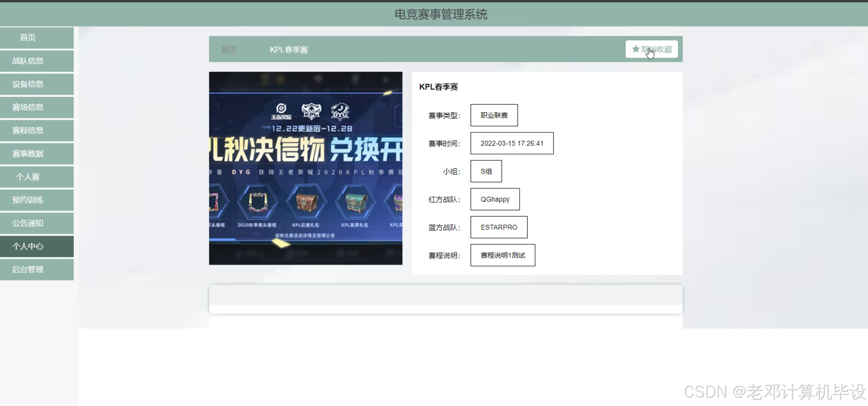Click the S组 group value box
This screenshot has width=868, height=406.
[486, 171]
